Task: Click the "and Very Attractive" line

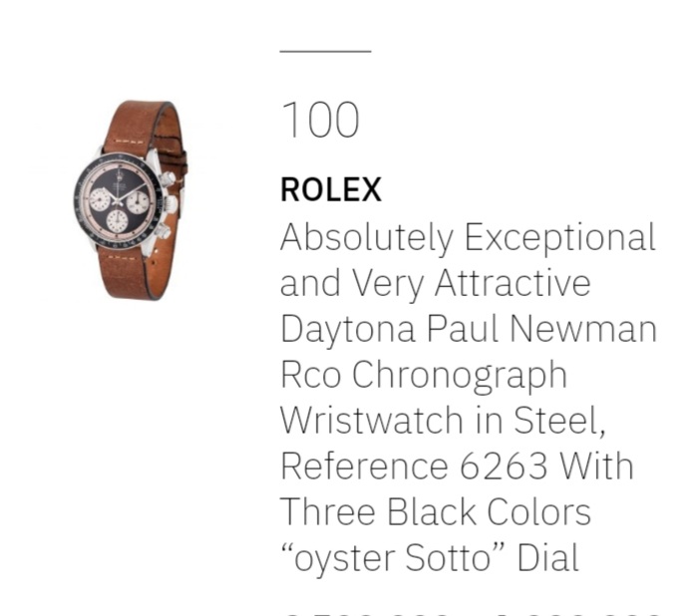Action: click(435, 283)
